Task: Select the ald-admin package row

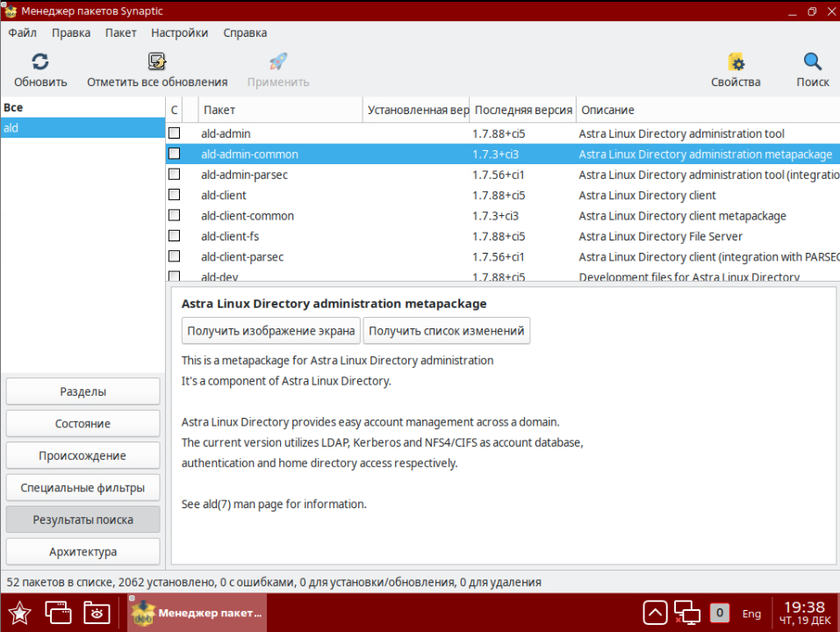Action: point(503,133)
